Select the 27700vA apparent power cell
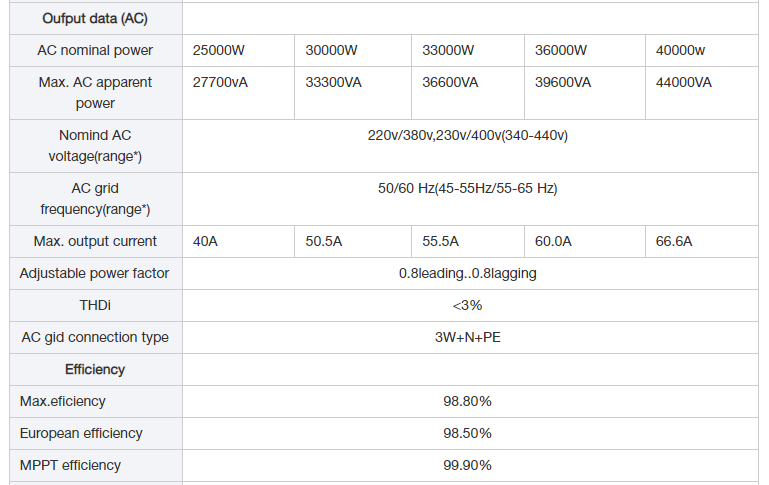769x485 pixels. 238,93
